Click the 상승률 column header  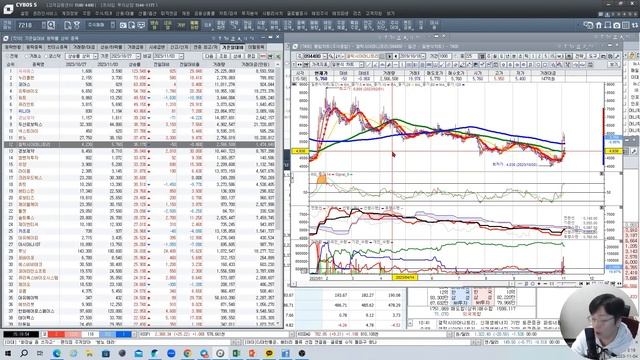[x=135, y=64]
